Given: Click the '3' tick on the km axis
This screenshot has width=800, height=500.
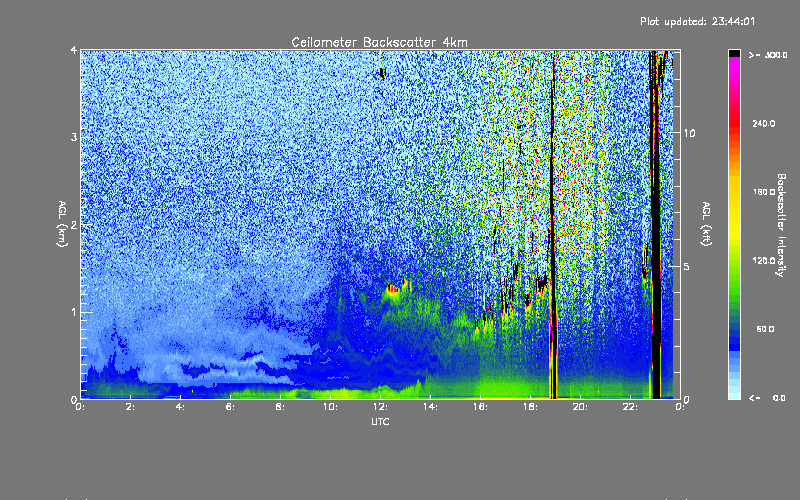Looking at the screenshot, I should pyautogui.click(x=74, y=137).
